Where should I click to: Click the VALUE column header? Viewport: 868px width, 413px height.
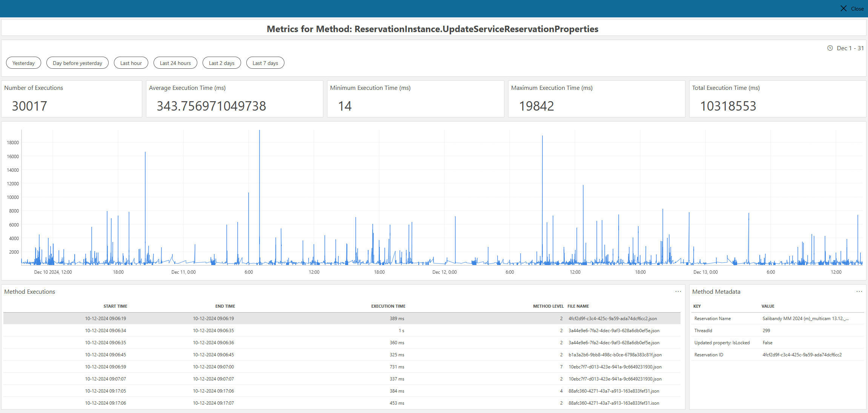[768, 306]
